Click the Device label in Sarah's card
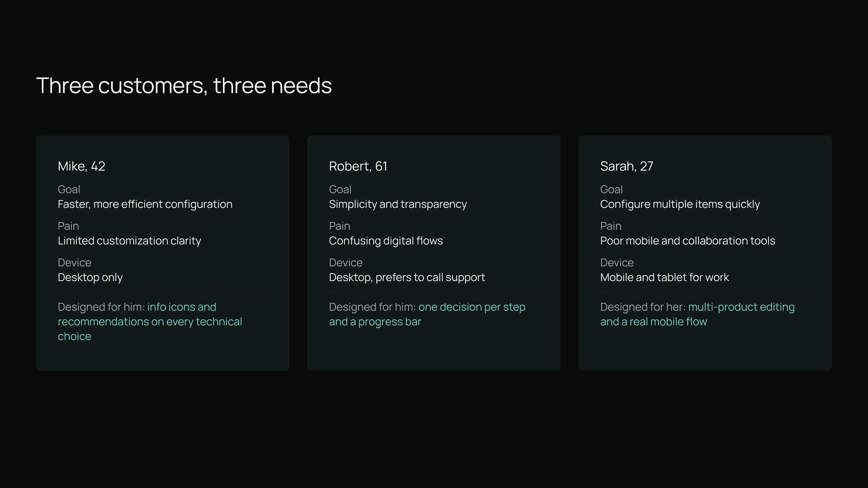The width and height of the screenshot is (868, 488). [617, 263]
